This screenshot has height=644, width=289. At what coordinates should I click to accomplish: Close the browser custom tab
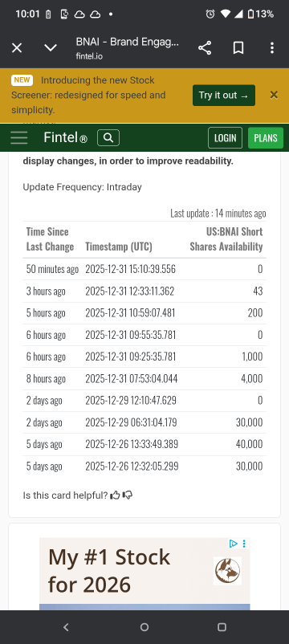tap(17, 48)
